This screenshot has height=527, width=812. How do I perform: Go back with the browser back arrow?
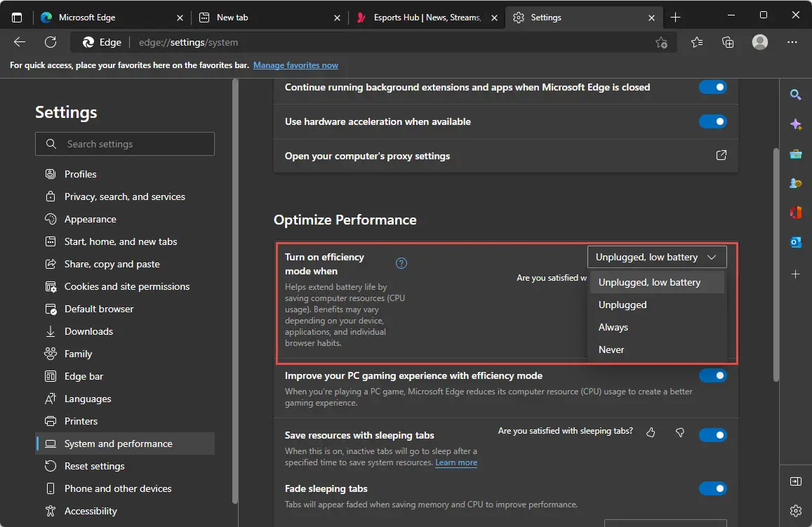coord(20,42)
